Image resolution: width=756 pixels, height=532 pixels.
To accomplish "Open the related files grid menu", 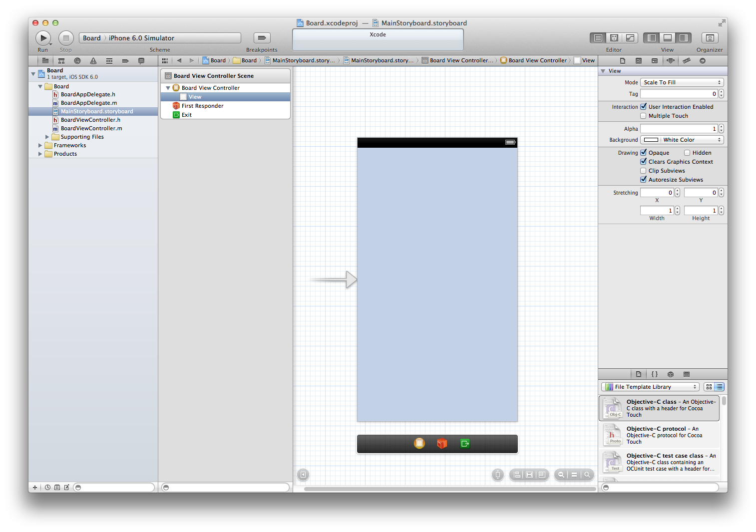I will click(165, 60).
